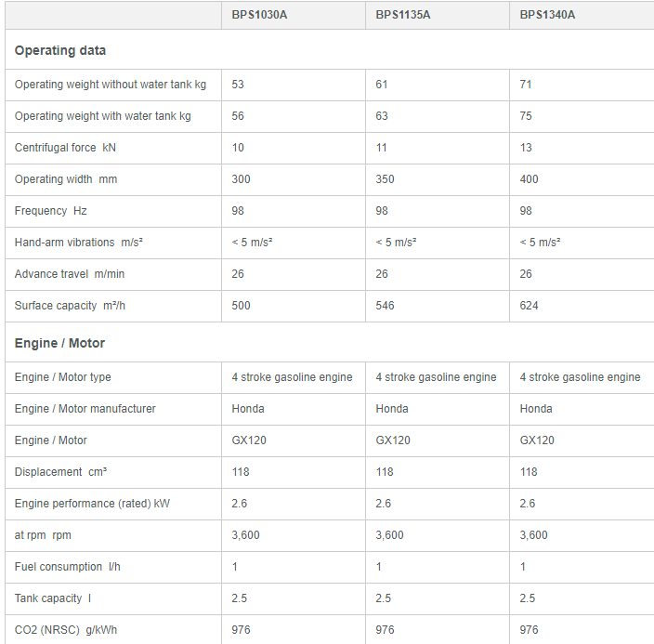Click the Engine / Motor section heading
The height and width of the screenshot is (644, 654).
59,343
